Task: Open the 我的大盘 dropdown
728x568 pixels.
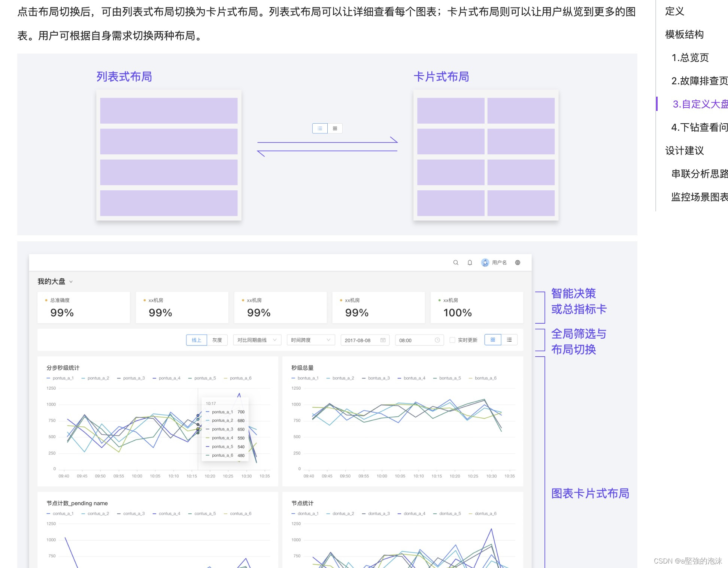Action: point(55,281)
